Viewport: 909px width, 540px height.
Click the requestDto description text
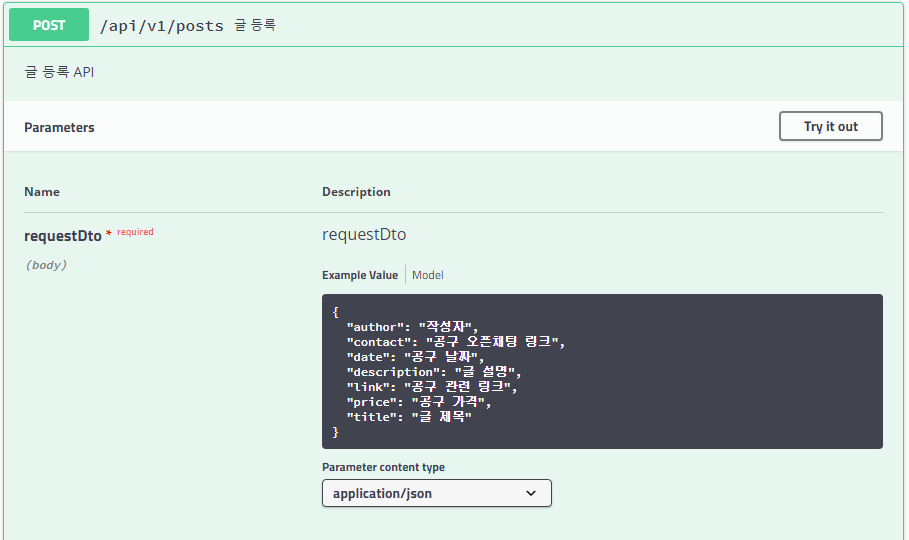click(x=364, y=234)
